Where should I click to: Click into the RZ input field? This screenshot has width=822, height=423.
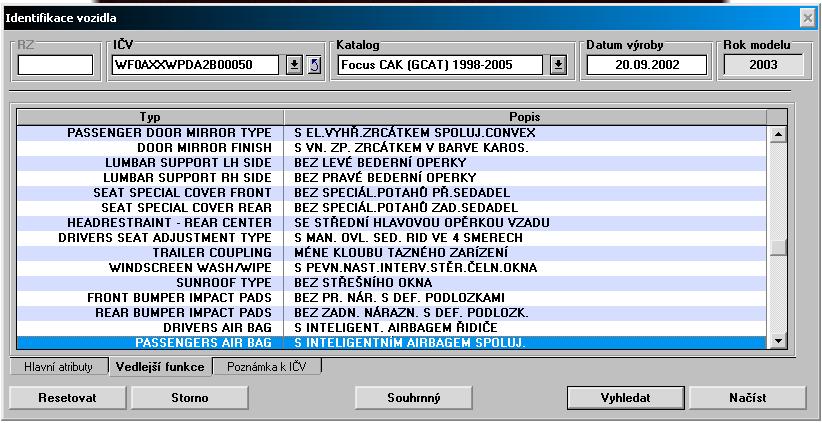[x=54, y=66]
